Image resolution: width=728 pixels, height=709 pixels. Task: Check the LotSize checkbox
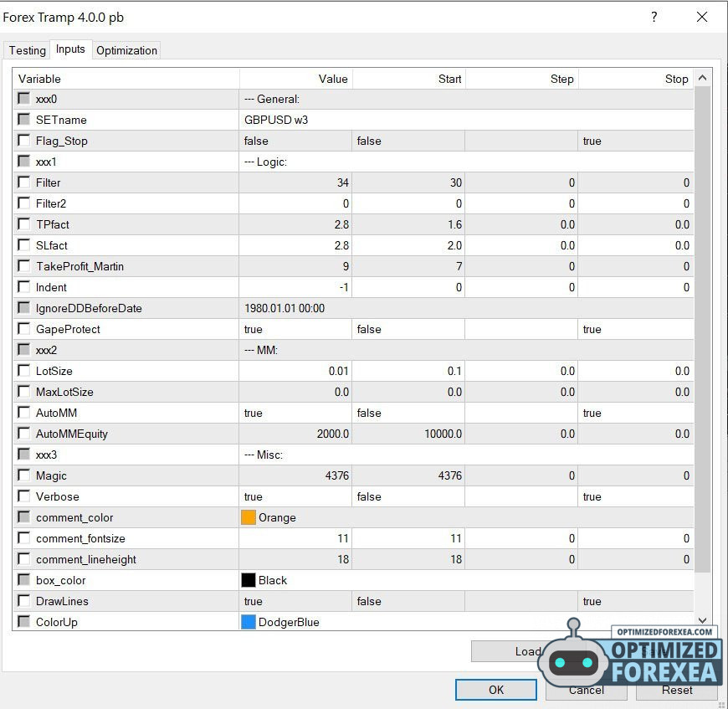23,371
